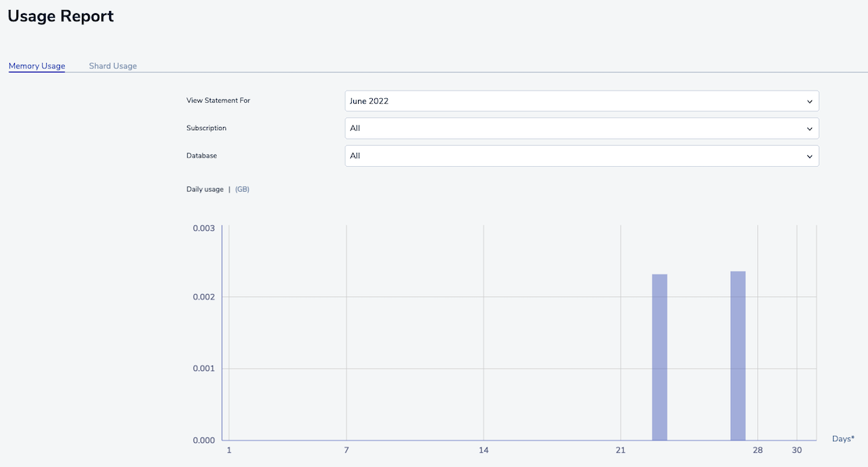Click day 21 on the x-axis
Image resolution: width=868 pixels, height=467 pixels.
pyautogui.click(x=621, y=451)
